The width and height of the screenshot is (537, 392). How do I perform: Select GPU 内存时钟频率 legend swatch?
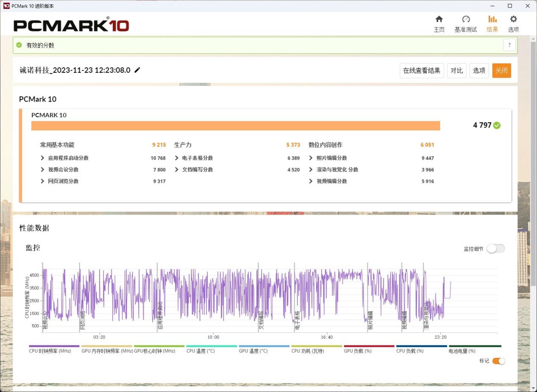click(x=107, y=346)
